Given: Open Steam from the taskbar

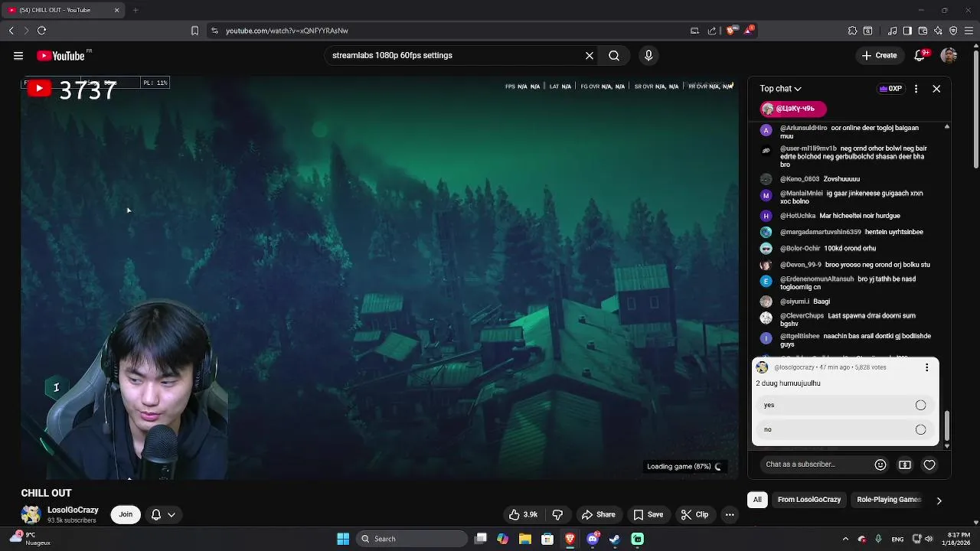Looking at the screenshot, I should (615, 539).
